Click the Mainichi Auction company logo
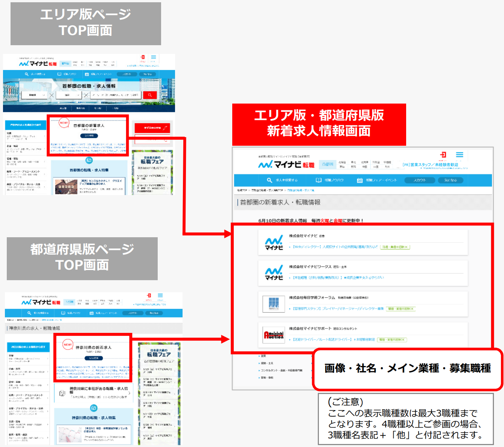This screenshot has height=447, width=504. (x=274, y=335)
